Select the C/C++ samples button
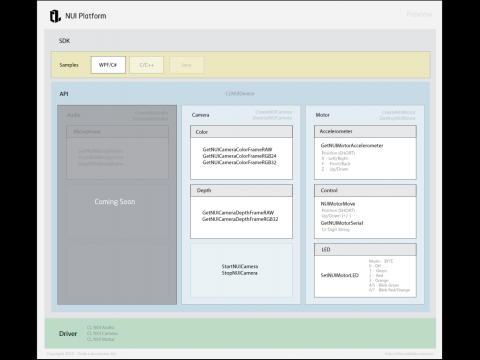This screenshot has width=480, height=360. click(147, 65)
